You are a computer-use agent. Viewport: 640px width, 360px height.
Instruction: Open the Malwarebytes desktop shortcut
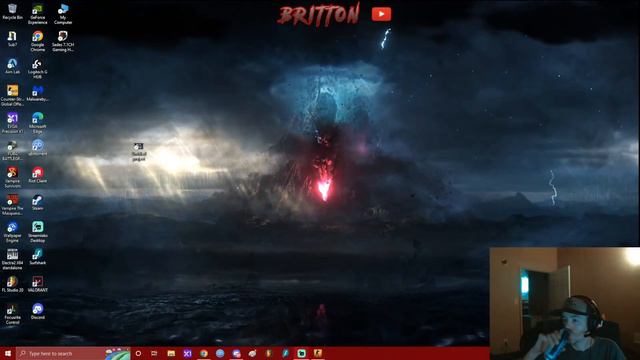tap(38, 93)
